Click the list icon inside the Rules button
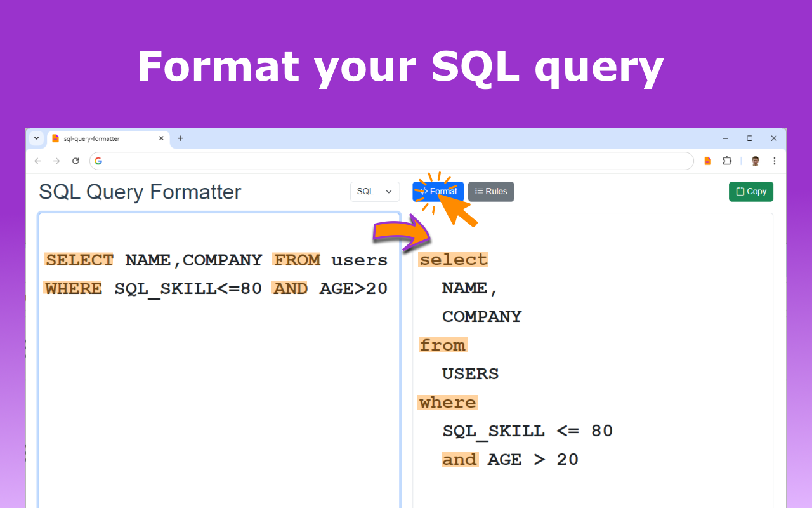This screenshot has height=508, width=812. click(x=478, y=191)
